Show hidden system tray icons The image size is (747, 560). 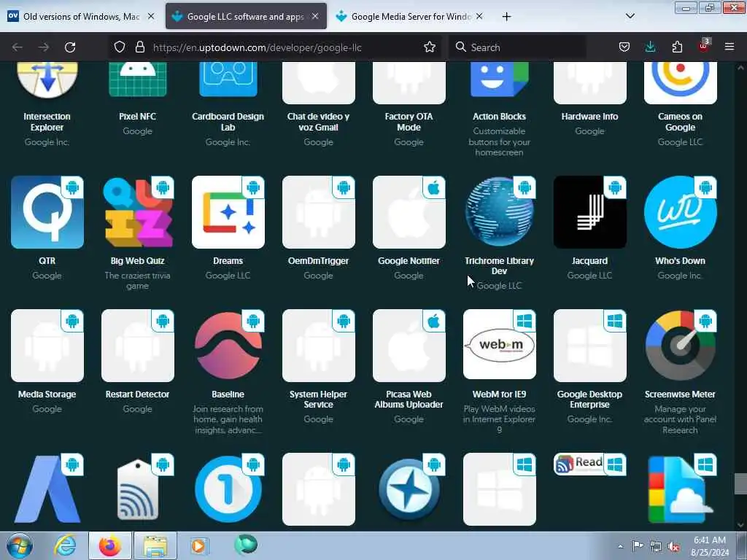(x=620, y=546)
